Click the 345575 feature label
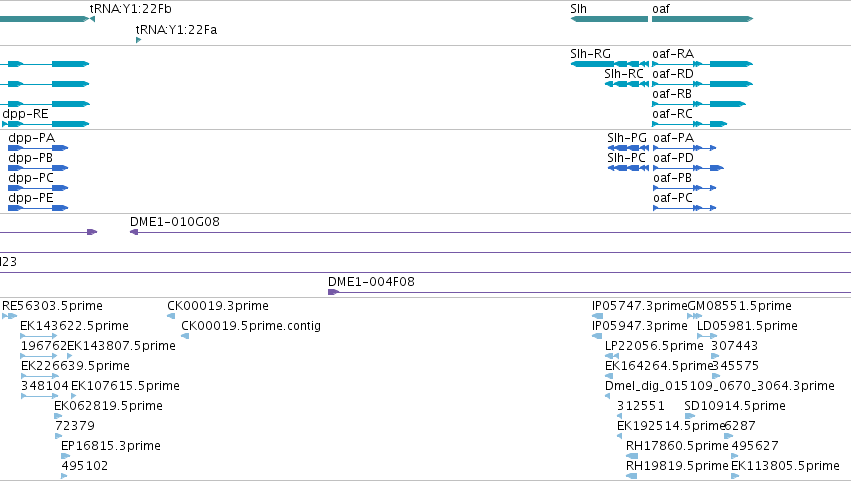Image resolution: width=851 pixels, height=481 pixels. click(735, 366)
